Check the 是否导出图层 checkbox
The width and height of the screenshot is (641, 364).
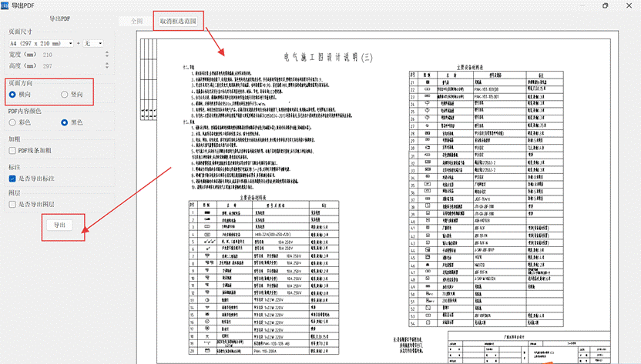pyautogui.click(x=12, y=204)
